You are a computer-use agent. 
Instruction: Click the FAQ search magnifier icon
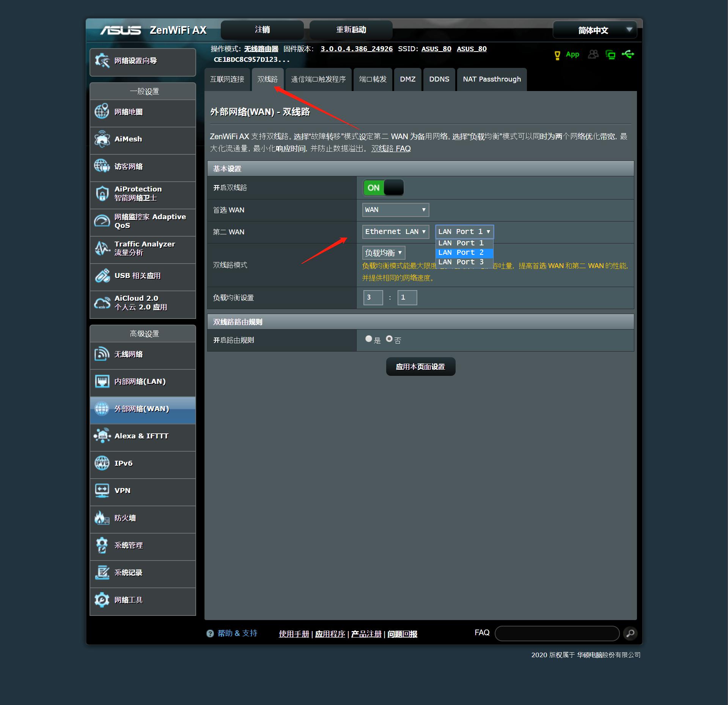(630, 633)
